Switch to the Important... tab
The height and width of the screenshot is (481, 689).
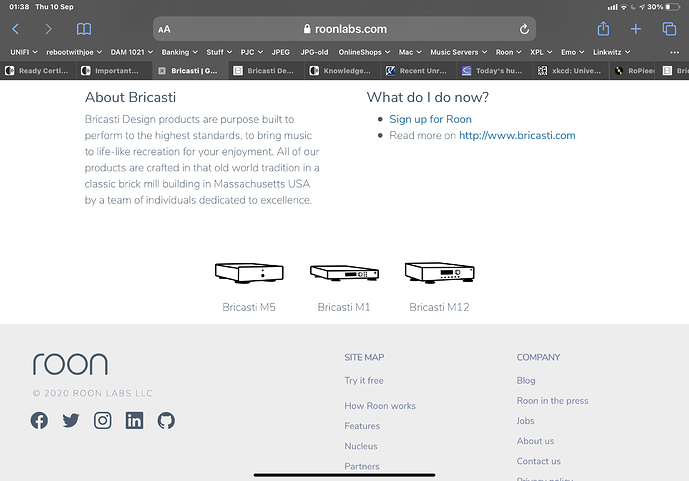pos(114,71)
